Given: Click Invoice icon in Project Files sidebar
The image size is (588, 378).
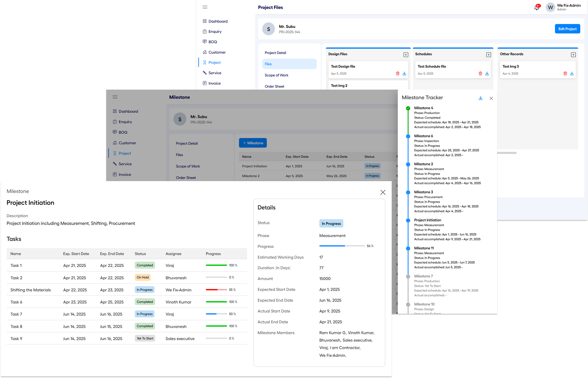Looking at the screenshot, I should pyautogui.click(x=204, y=83).
